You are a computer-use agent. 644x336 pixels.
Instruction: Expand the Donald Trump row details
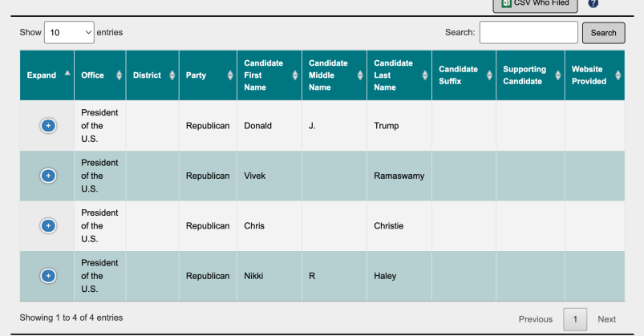[x=48, y=126]
